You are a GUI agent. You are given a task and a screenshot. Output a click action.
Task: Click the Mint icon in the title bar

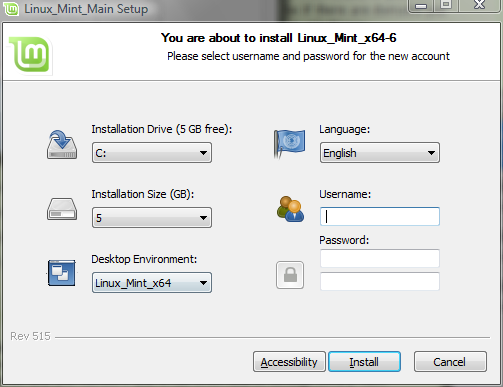pos(11,9)
